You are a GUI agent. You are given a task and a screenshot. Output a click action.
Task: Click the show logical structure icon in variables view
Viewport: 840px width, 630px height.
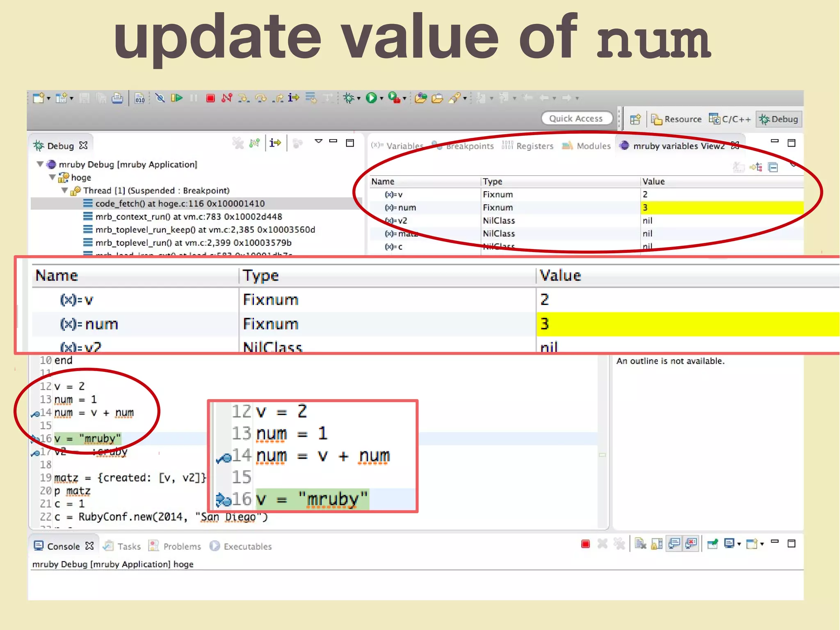pos(756,167)
